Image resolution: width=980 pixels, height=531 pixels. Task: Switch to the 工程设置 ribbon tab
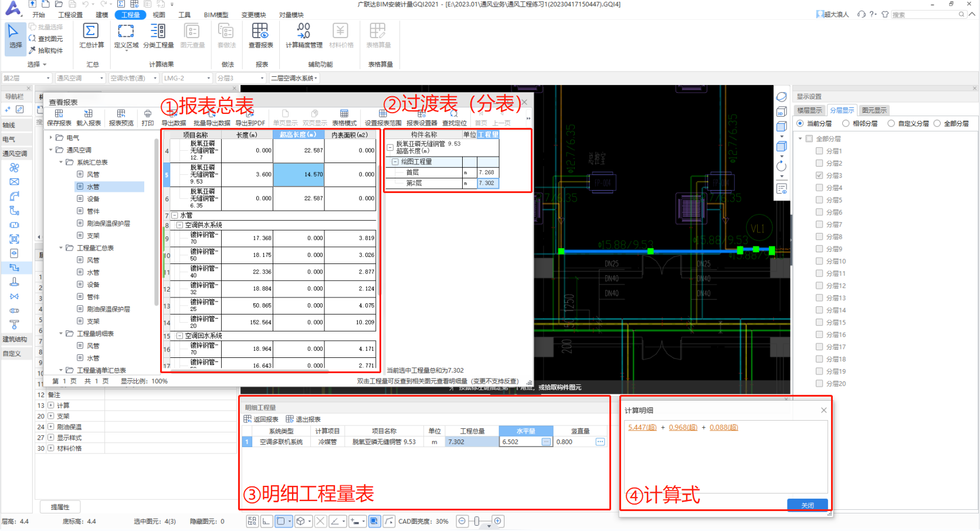70,15
